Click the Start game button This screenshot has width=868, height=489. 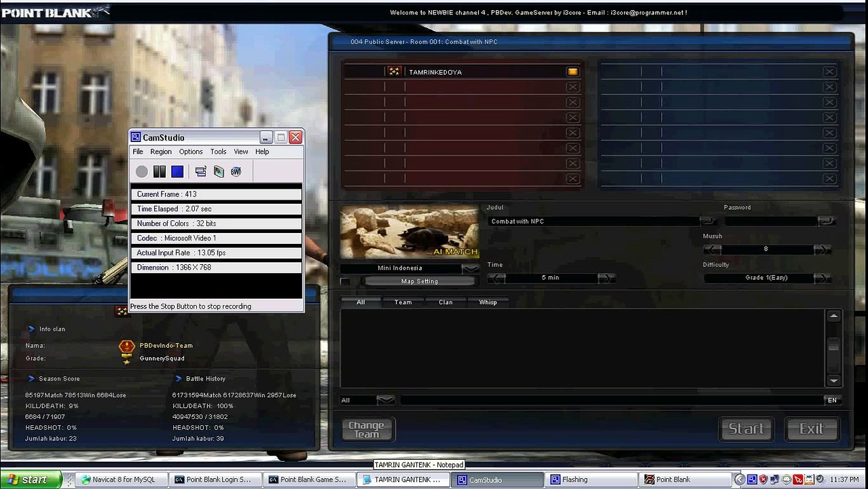(x=746, y=429)
